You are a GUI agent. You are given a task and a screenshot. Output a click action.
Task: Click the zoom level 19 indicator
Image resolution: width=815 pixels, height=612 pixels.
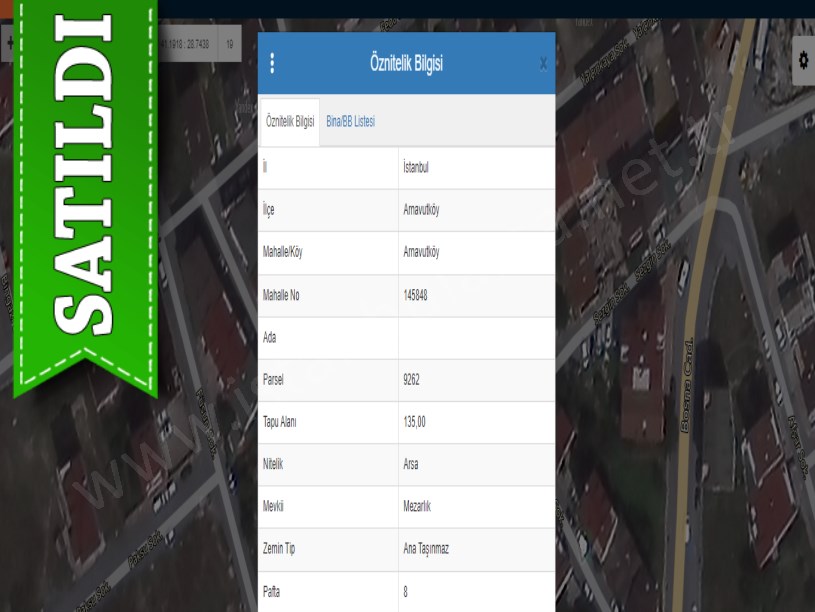click(x=229, y=44)
